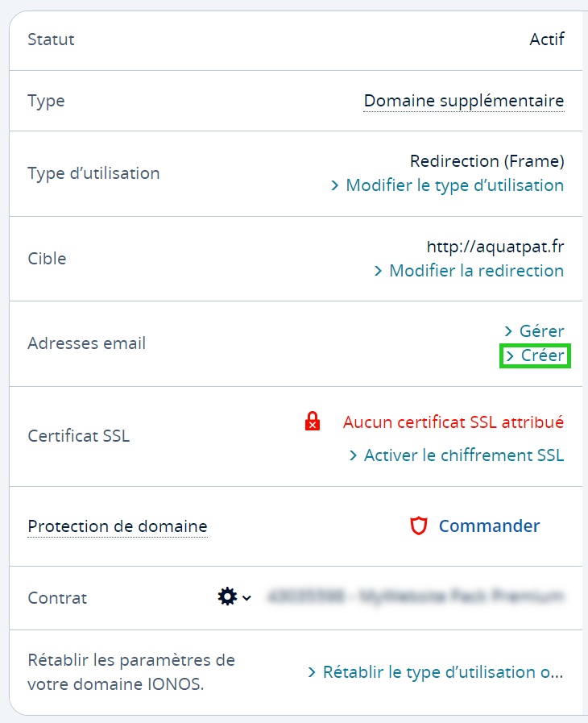This screenshot has height=723, width=588.
Task: Activate SSL encryption via Activer le chiffrement SSL
Action: [x=464, y=455]
